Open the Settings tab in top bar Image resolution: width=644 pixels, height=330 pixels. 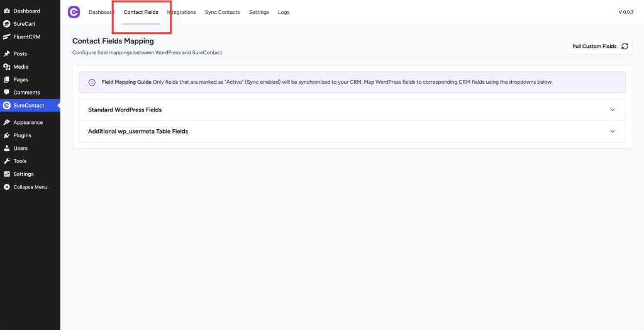point(259,13)
